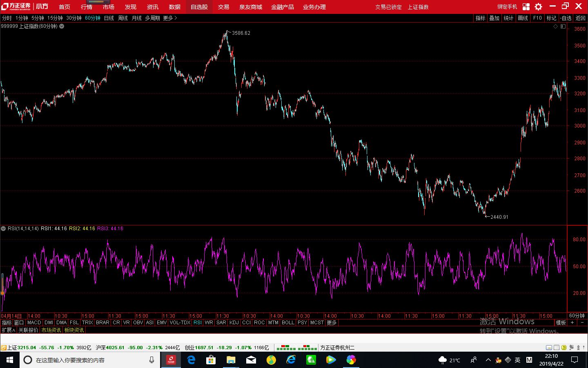Switch to 15分钟 chart period
The height and width of the screenshot is (368, 588).
[55, 18]
